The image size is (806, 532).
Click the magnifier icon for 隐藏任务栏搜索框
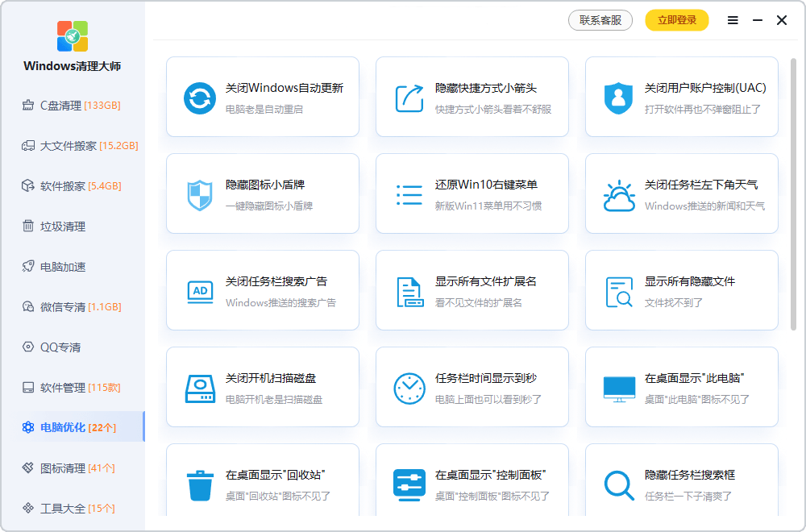pyautogui.click(x=619, y=485)
